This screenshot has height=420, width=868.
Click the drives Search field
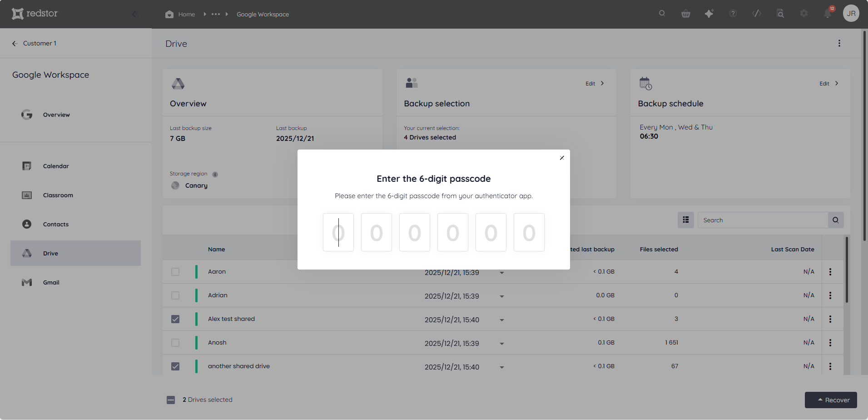tap(763, 220)
